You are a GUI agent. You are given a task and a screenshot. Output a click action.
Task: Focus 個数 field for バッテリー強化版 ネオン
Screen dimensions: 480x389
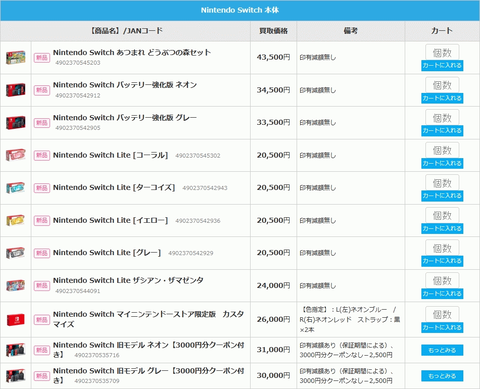442,85
